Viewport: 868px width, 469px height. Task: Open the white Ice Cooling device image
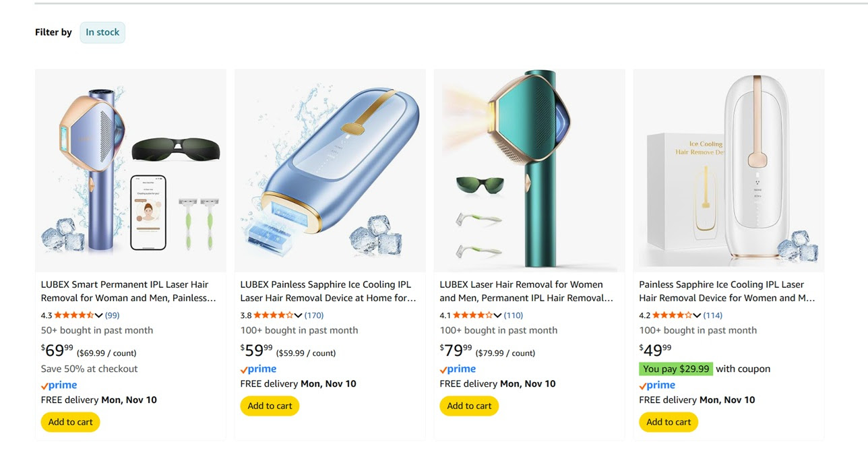tap(728, 170)
